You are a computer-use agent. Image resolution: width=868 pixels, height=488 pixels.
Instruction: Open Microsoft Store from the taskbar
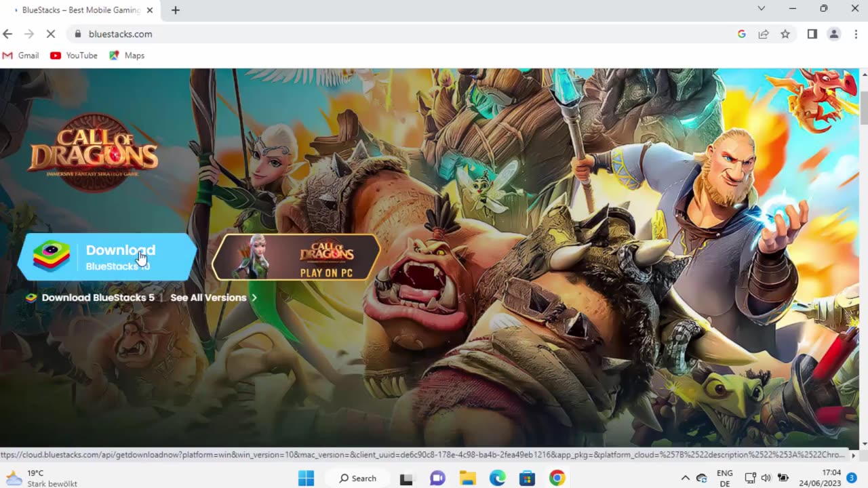527,479
